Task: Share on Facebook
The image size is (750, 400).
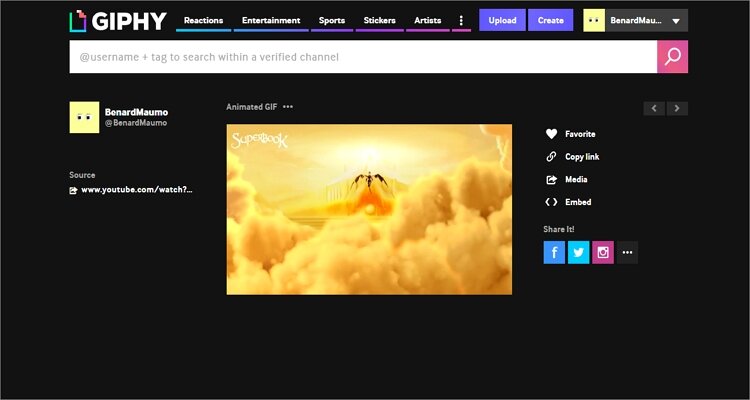Action: (x=554, y=252)
